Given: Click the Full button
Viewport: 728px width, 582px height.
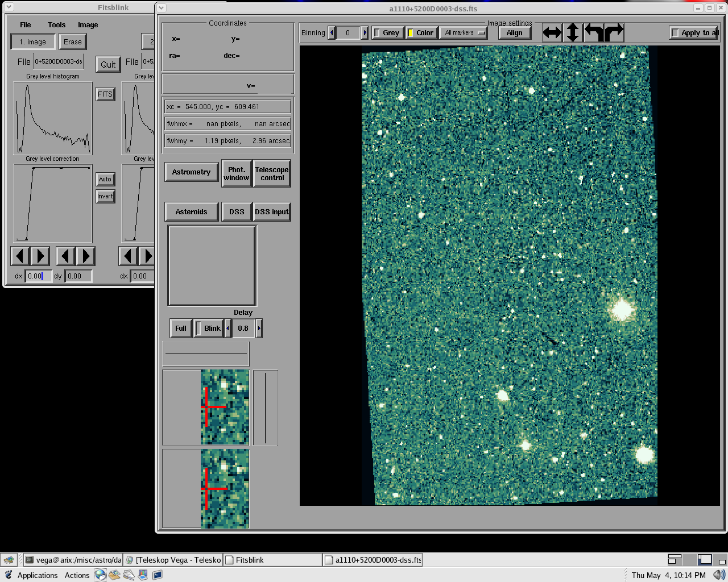Looking at the screenshot, I should tap(181, 329).
